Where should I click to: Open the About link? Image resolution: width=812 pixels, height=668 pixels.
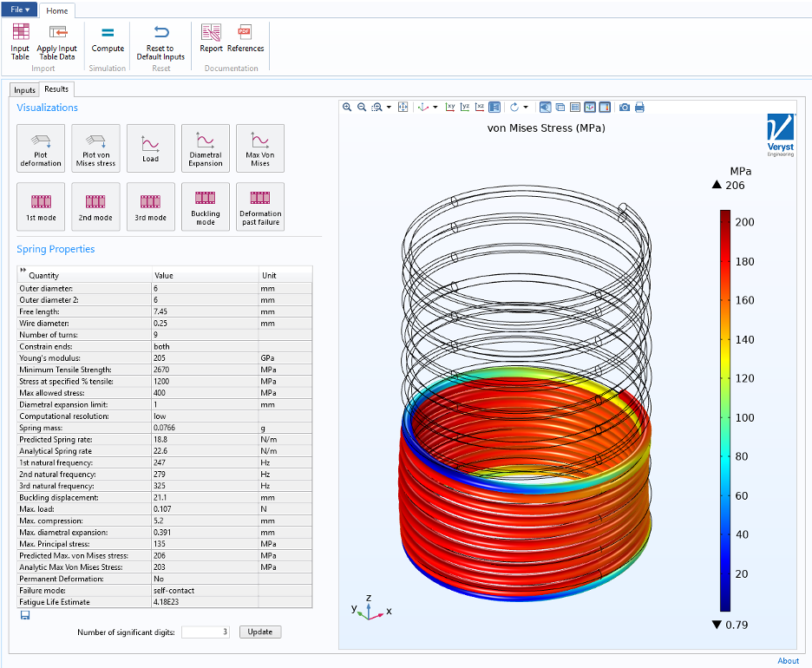pos(788,660)
